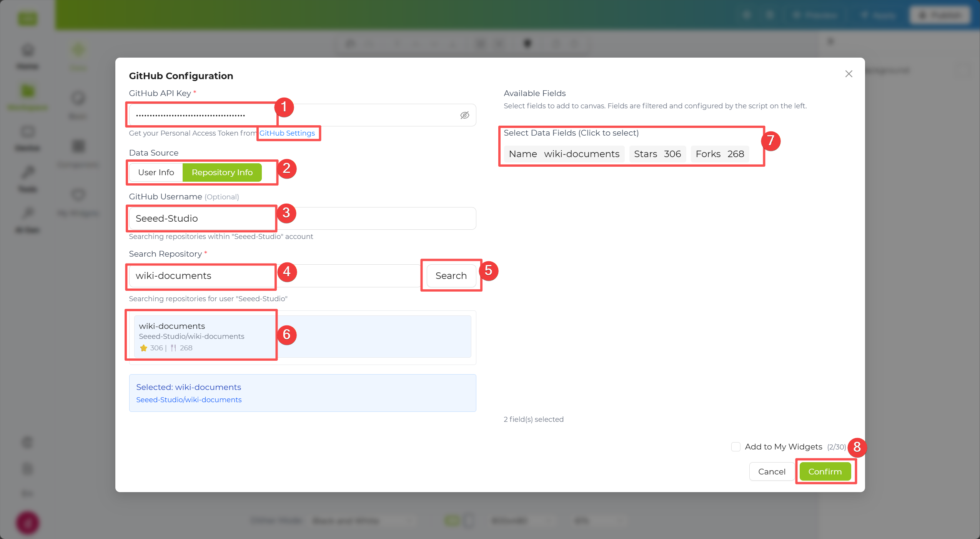
Task: Open the GitHub Settings link
Action: pos(287,133)
